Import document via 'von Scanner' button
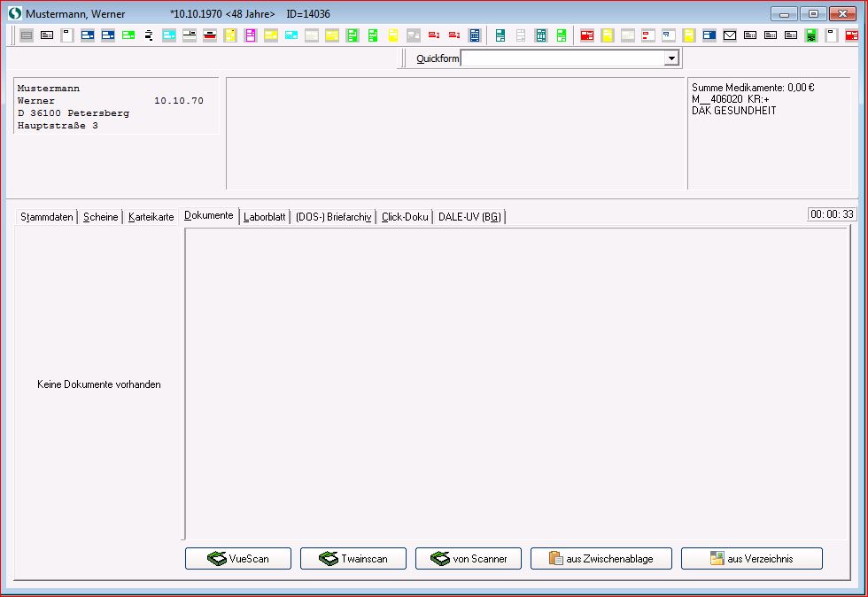The width and height of the screenshot is (868, 597). (x=468, y=559)
